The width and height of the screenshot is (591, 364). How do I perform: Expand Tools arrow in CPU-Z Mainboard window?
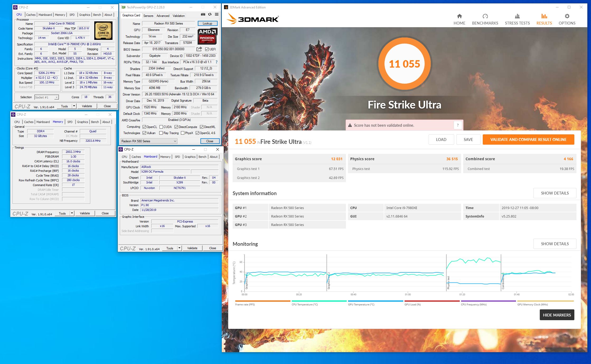tap(179, 248)
